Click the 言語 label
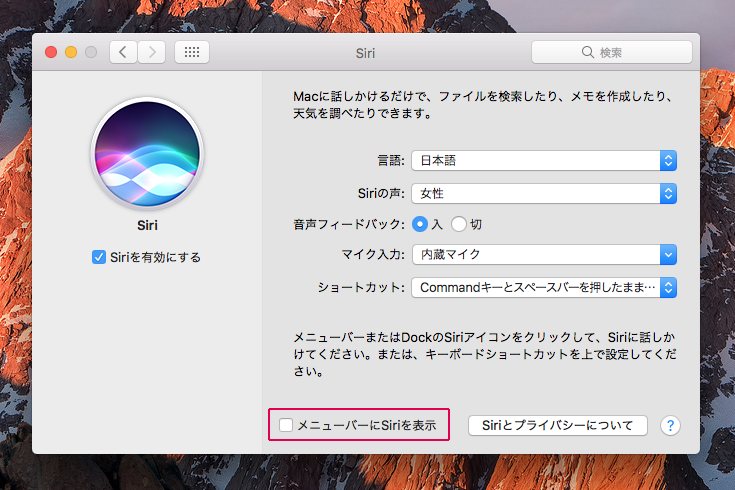 click(391, 161)
